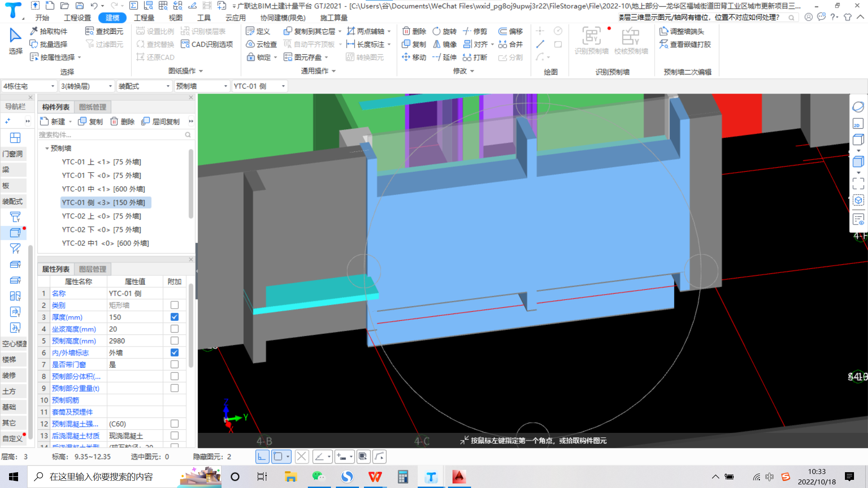Screen dimensions: 868x488
Task: Uncheck 附加 checkbox for 厚度(mm) row
Action: pos(175,317)
